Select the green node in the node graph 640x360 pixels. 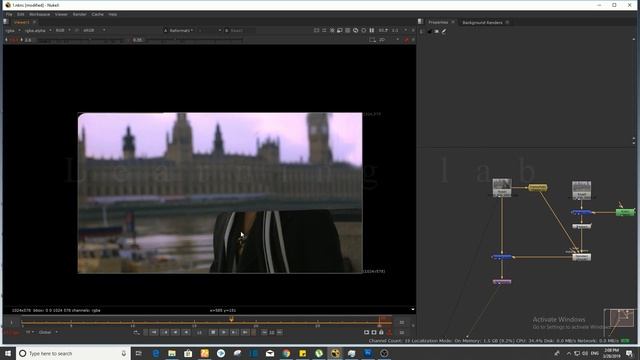(625, 212)
